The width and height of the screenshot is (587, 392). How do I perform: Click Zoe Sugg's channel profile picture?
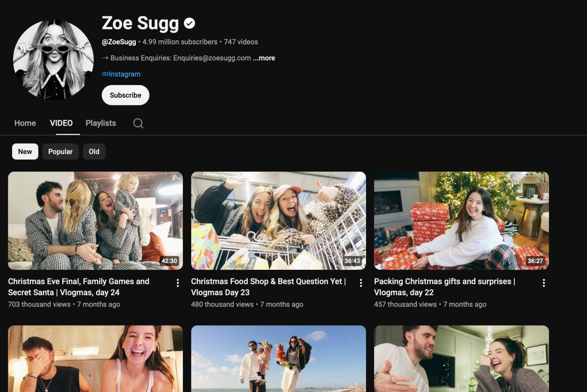[x=53, y=60]
